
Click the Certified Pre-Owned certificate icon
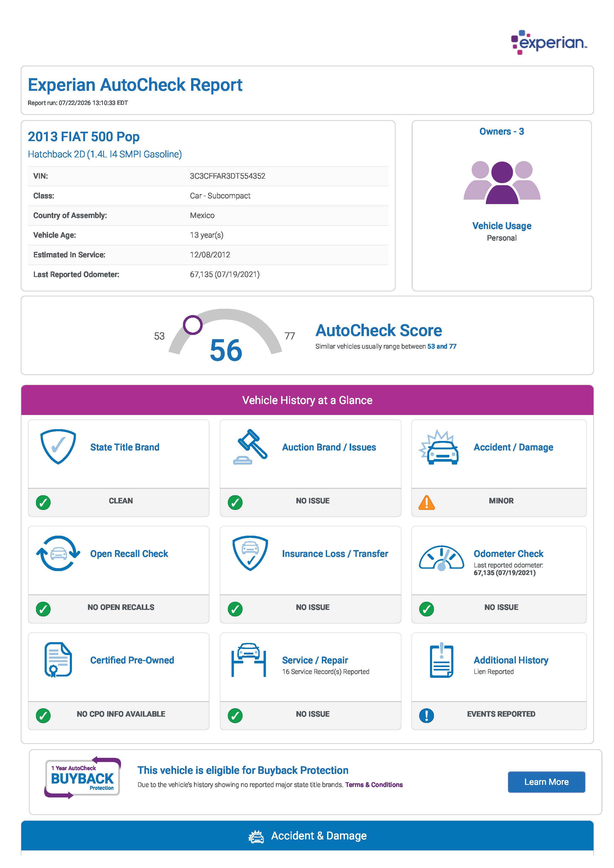(x=58, y=660)
